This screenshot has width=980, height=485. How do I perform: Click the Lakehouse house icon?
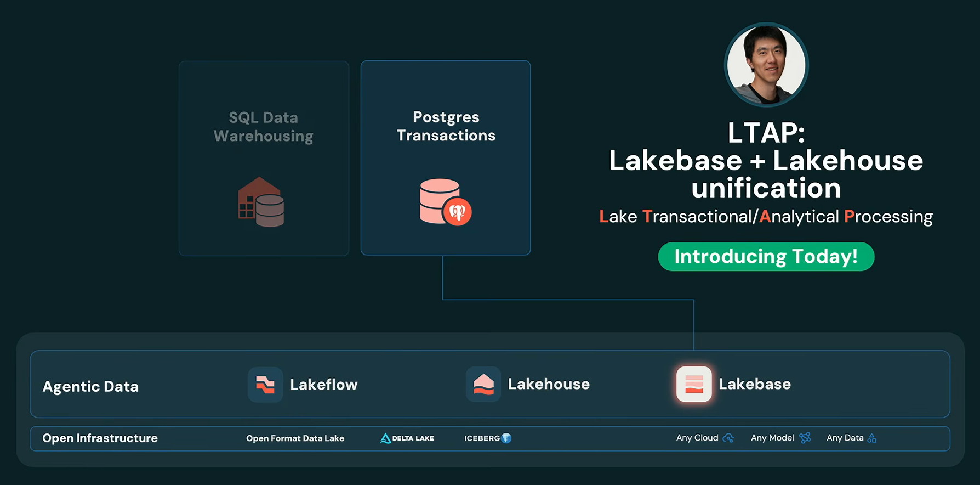pos(483,384)
